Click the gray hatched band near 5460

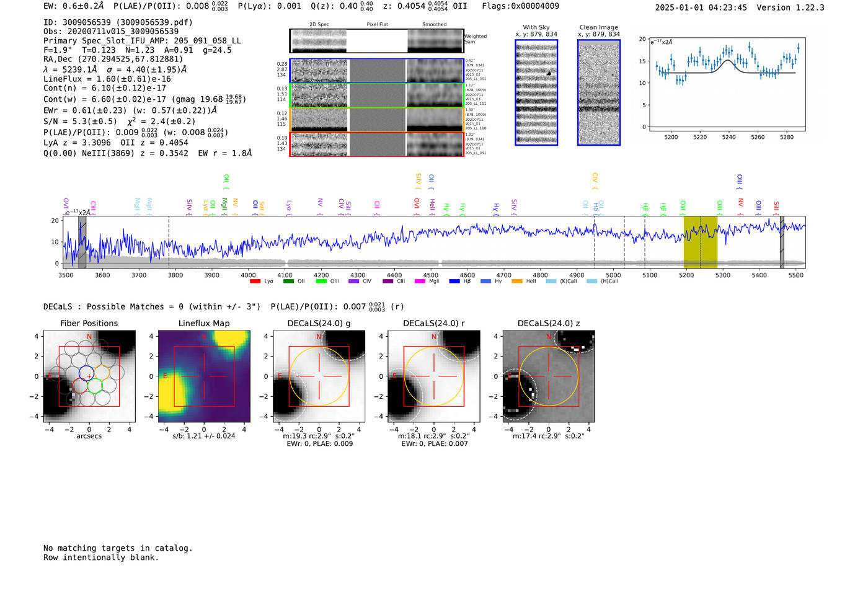pos(782,242)
